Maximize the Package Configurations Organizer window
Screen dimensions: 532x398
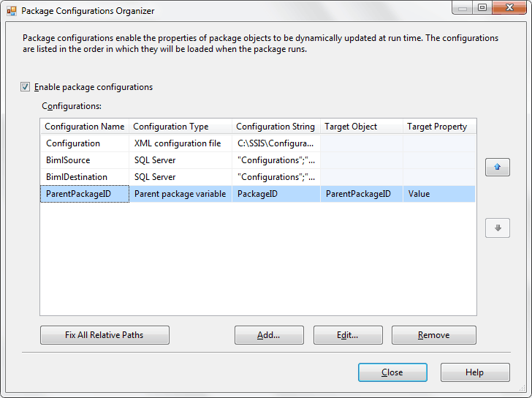tap(482, 8)
